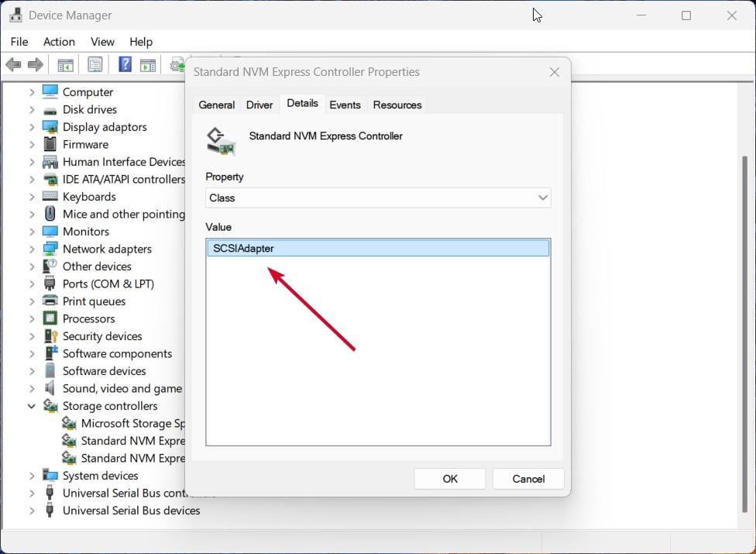Viewport: 756px width, 554px height.
Task: Click the Security devices icon
Action: click(x=50, y=336)
